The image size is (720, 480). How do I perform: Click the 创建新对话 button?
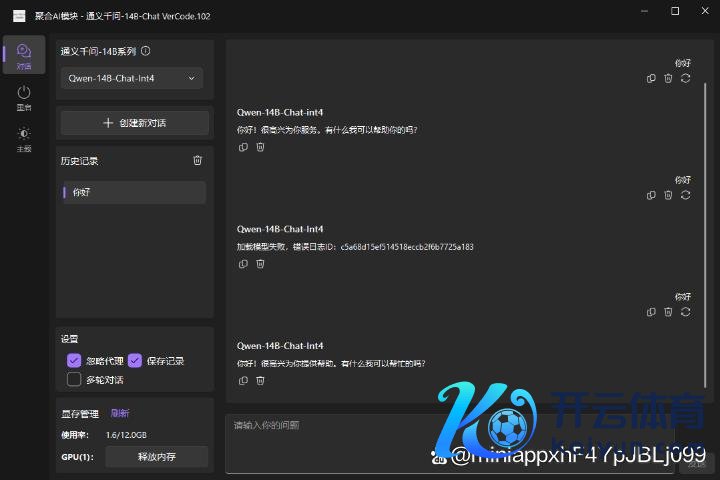pos(135,123)
